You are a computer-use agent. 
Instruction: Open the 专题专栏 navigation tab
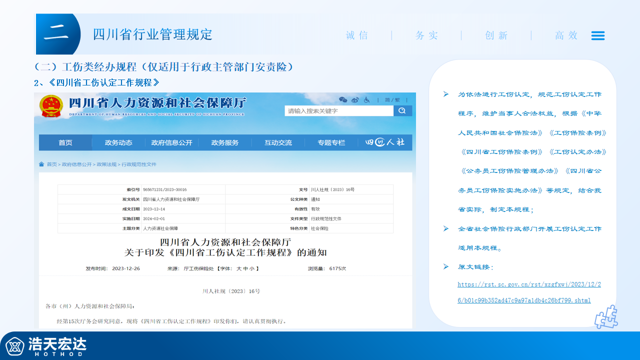[x=331, y=142]
